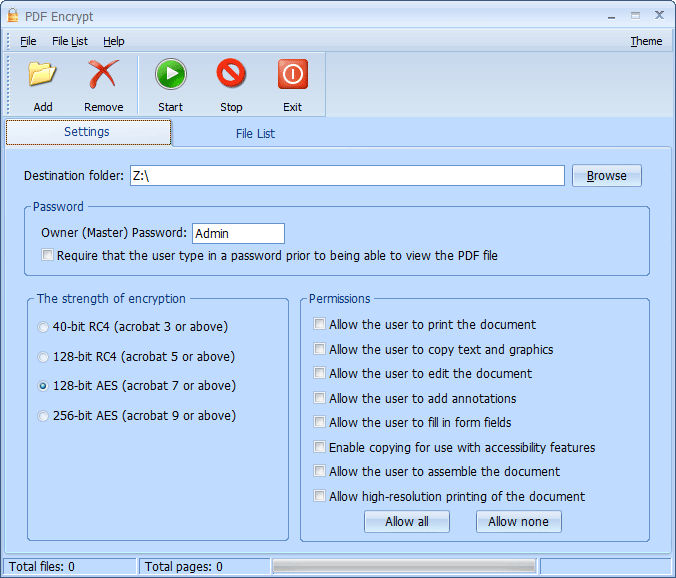Click the PDF Encrypt lock title icon
Image resolution: width=676 pixels, height=578 pixels.
pos(12,15)
